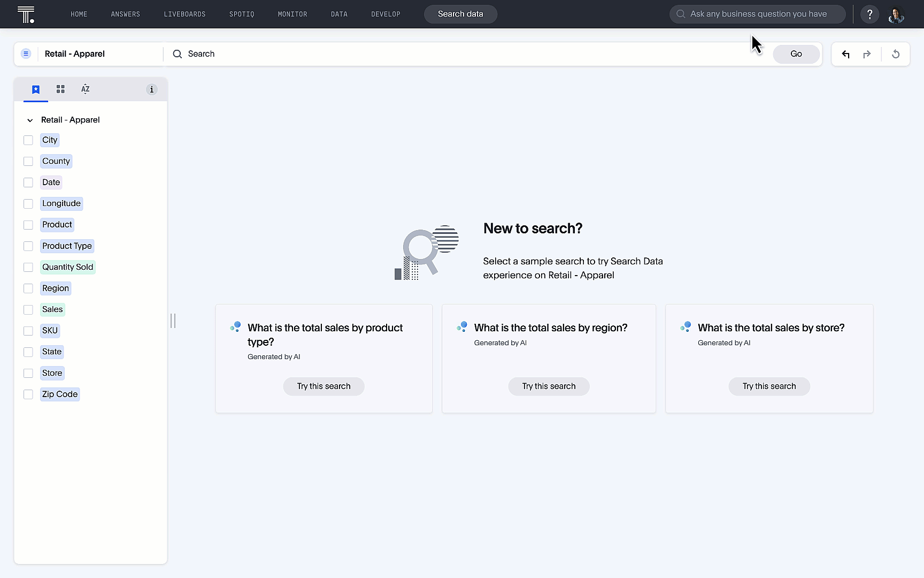The height and width of the screenshot is (578, 924).
Task: Click the redo arrow icon
Action: 867,54
